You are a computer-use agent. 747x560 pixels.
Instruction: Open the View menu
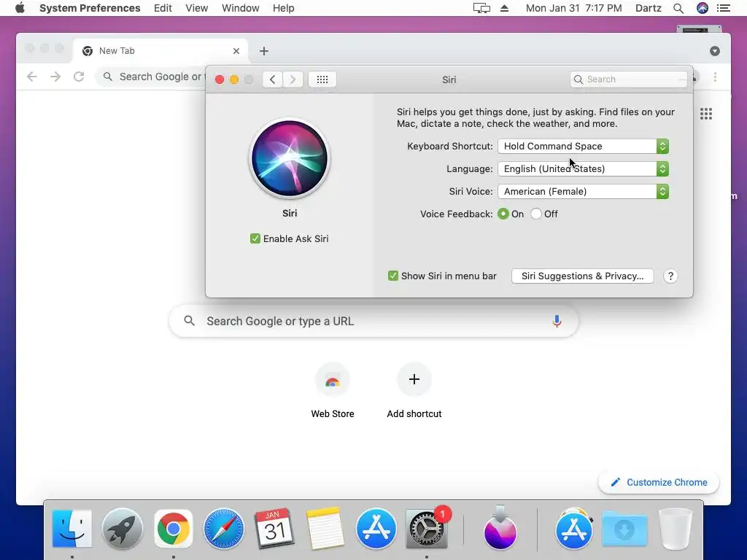coord(197,8)
